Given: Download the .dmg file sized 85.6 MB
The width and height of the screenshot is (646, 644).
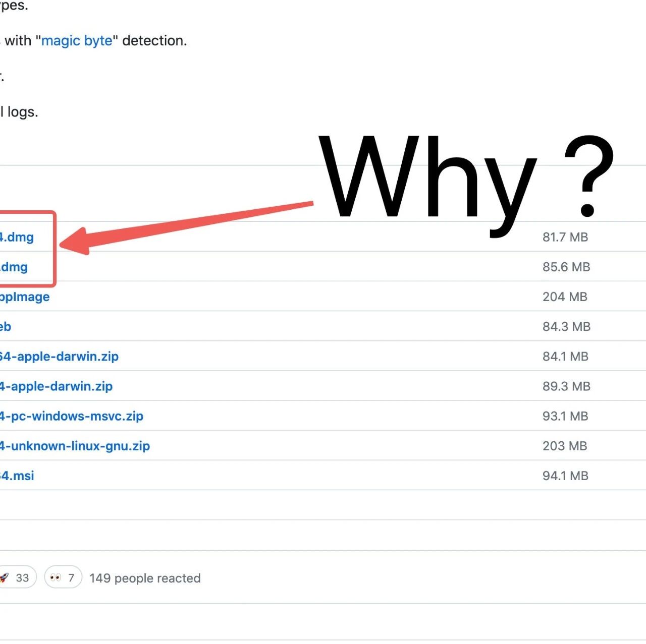Looking at the screenshot, I should coord(14,267).
